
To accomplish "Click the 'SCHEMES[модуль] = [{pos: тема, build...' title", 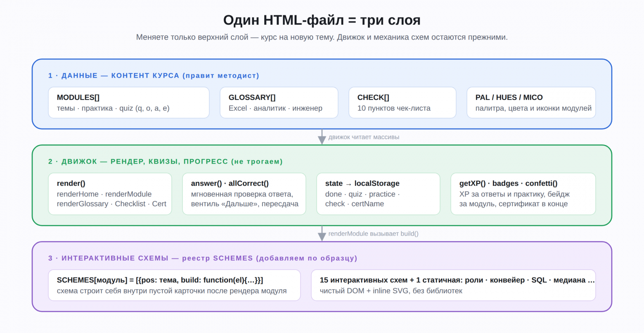I will pyautogui.click(x=160, y=280).
